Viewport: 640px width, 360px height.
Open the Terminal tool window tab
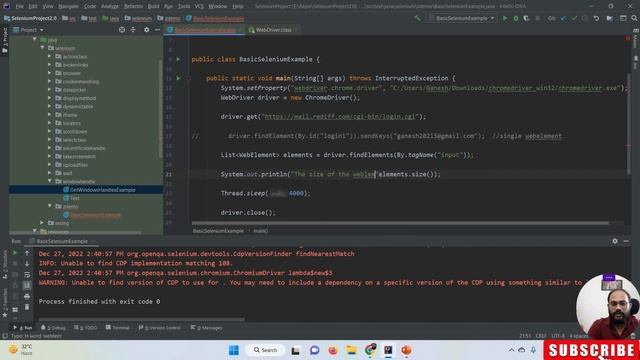[x=118, y=328]
